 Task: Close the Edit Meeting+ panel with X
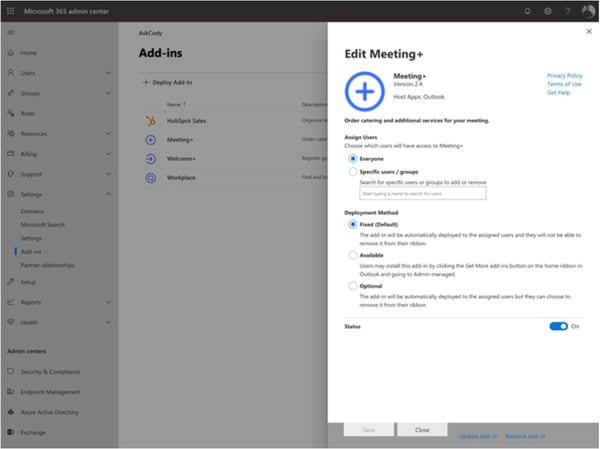[589, 31]
